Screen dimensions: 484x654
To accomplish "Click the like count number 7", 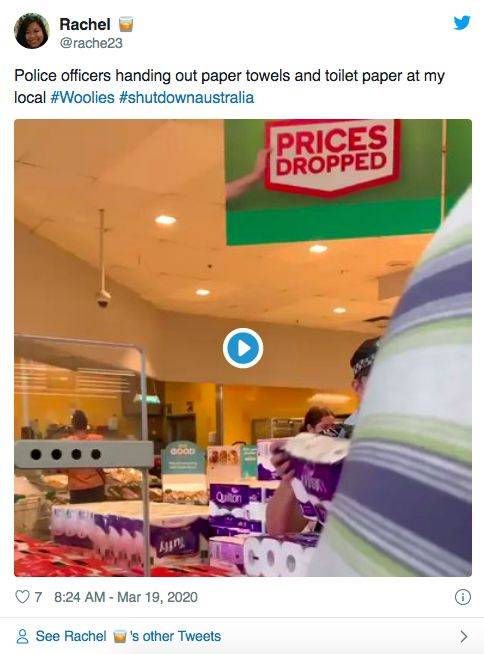I will 38,597.
